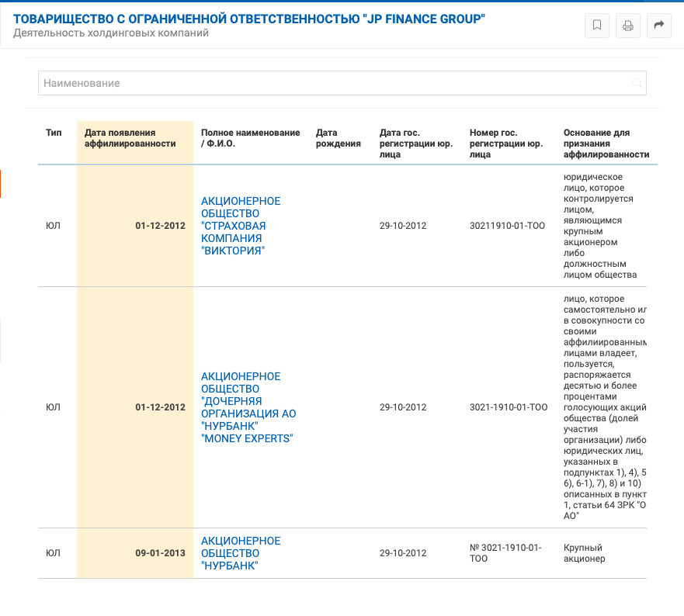Image resolution: width=684 pixels, height=616 pixels.
Task: Select the 09-01-2013 date cell
Action: 160,553
